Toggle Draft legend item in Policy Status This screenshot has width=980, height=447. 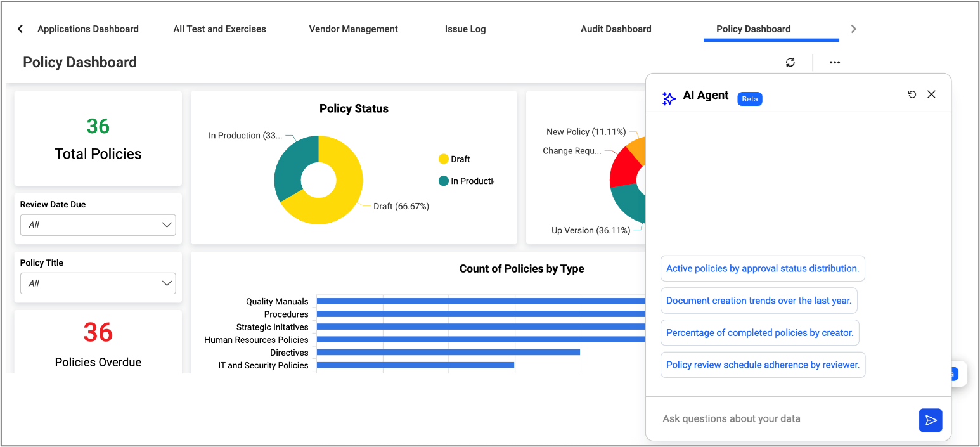[455, 159]
